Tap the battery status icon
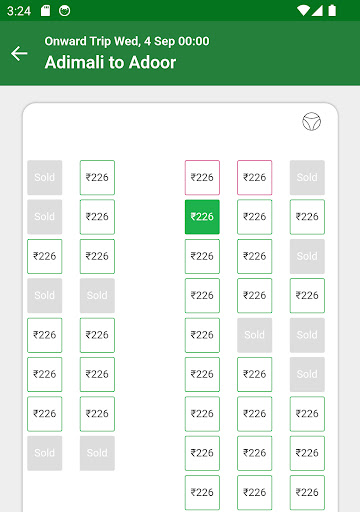 point(332,11)
